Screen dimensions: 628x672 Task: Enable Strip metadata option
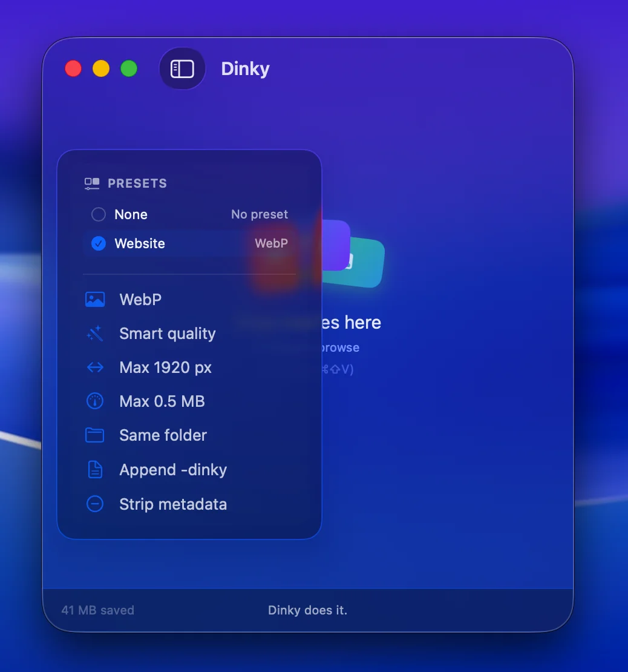(x=174, y=504)
